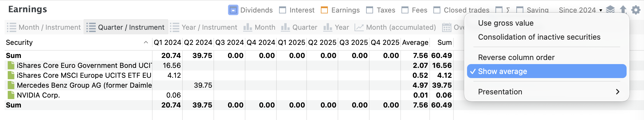Choose Use gross value option

click(506, 23)
